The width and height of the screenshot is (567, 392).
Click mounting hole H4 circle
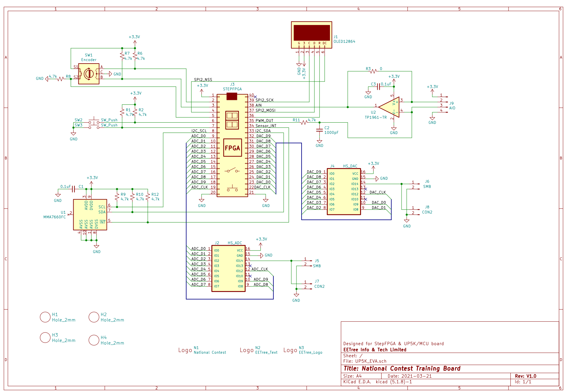tap(94, 340)
